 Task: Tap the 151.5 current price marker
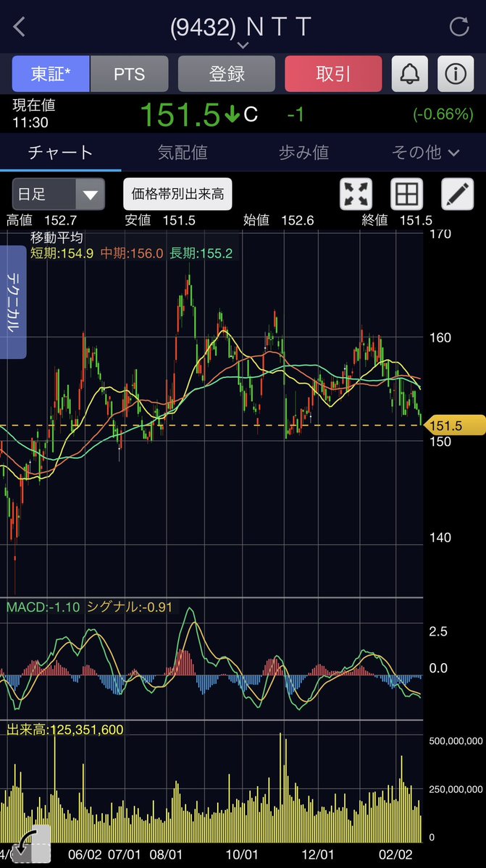tap(453, 426)
